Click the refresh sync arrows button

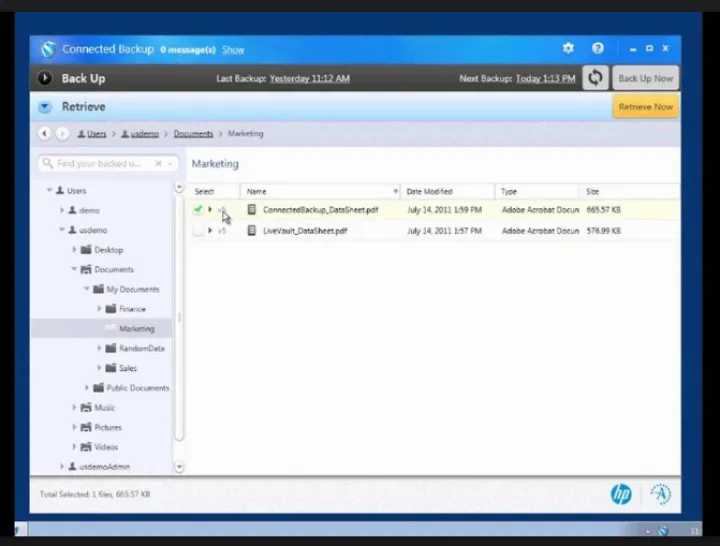click(x=595, y=78)
